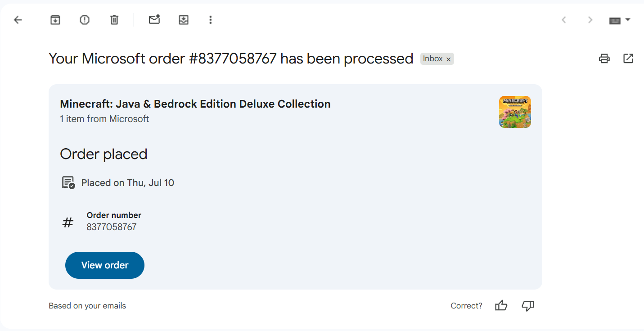Click the order number 8377058767 text
The width and height of the screenshot is (644, 331).
[112, 227]
